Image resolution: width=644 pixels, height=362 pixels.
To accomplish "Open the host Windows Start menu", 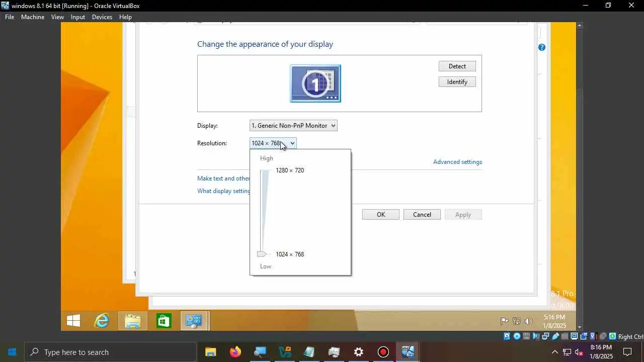I will coord(12,352).
